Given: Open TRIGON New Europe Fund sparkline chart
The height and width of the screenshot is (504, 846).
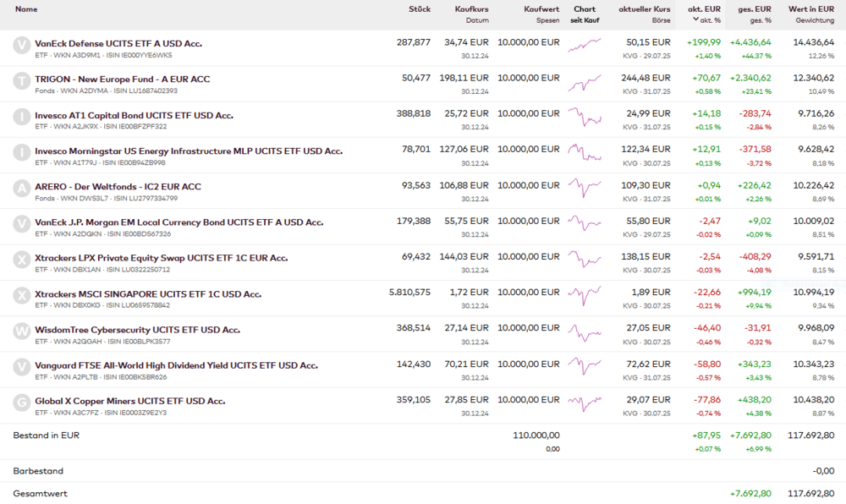Looking at the screenshot, I should click(585, 83).
